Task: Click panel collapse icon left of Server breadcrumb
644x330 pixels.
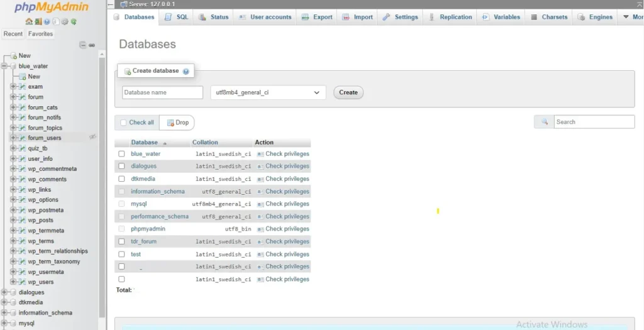Action: pos(111,4)
